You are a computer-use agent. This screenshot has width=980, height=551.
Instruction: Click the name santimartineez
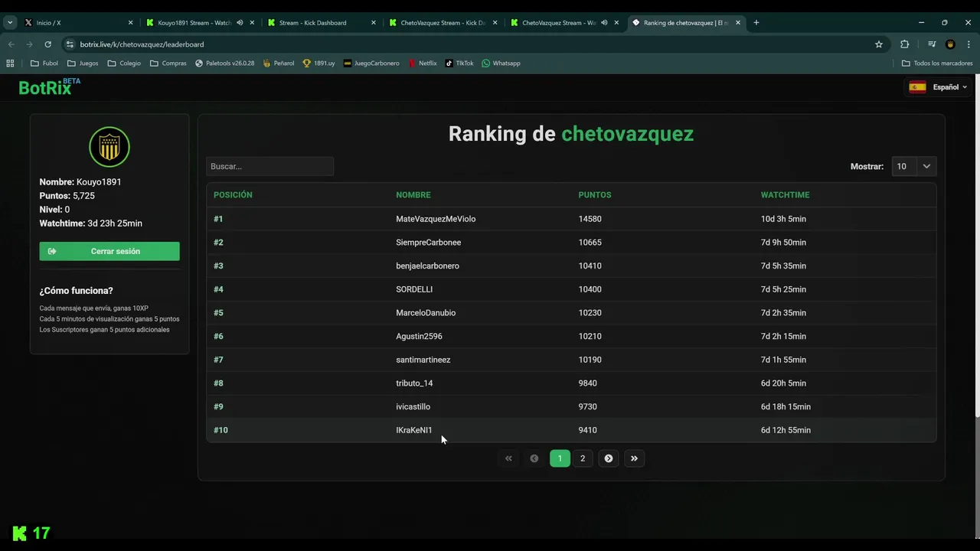click(x=423, y=360)
